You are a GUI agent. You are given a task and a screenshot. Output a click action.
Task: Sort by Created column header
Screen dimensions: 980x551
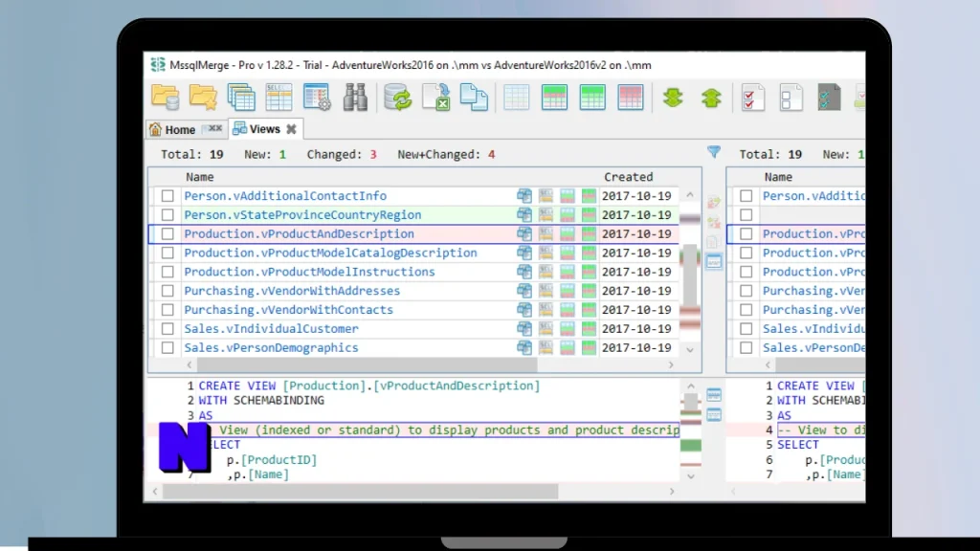[x=628, y=177]
